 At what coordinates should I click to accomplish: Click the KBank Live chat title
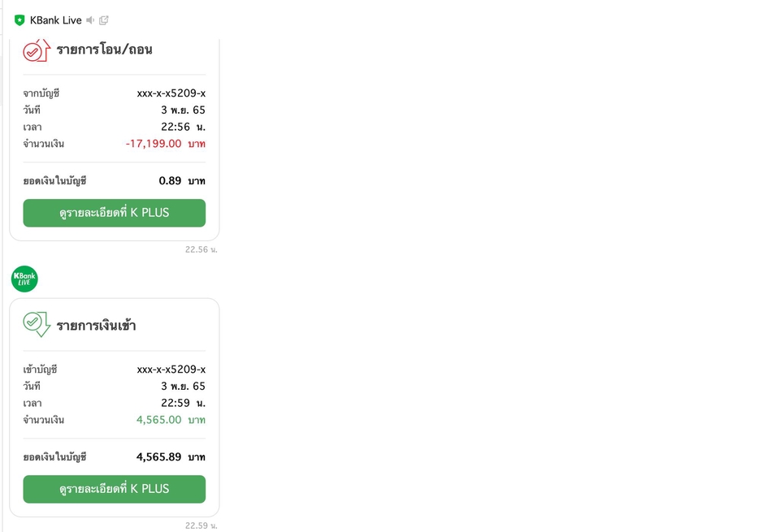pyautogui.click(x=55, y=20)
